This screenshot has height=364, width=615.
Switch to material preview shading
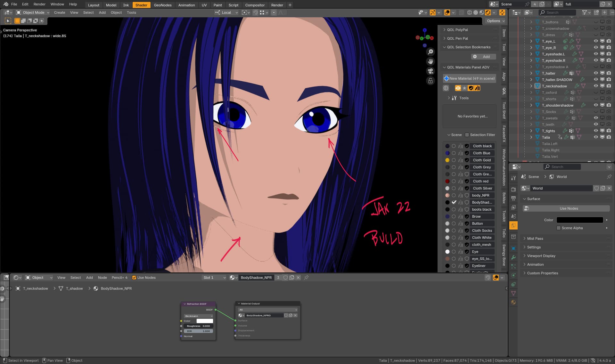coord(481,12)
